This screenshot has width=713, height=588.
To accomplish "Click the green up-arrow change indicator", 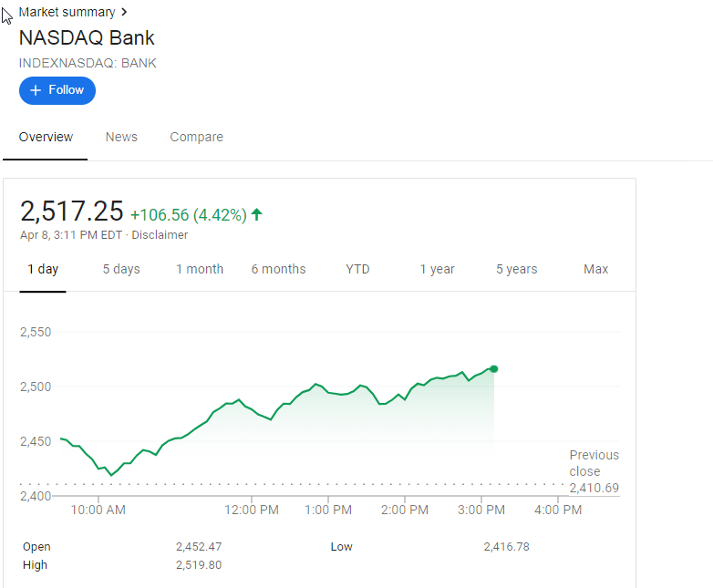I will (x=257, y=214).
